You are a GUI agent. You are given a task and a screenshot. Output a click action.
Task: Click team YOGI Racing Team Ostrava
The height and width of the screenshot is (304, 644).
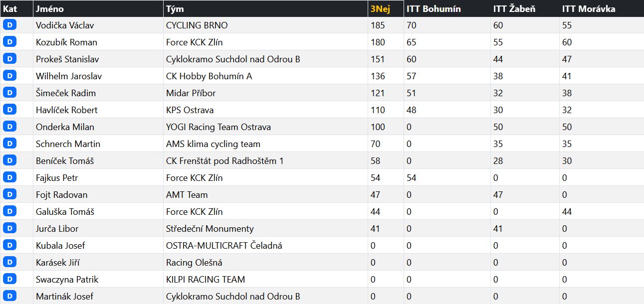(x=218, y=127)
